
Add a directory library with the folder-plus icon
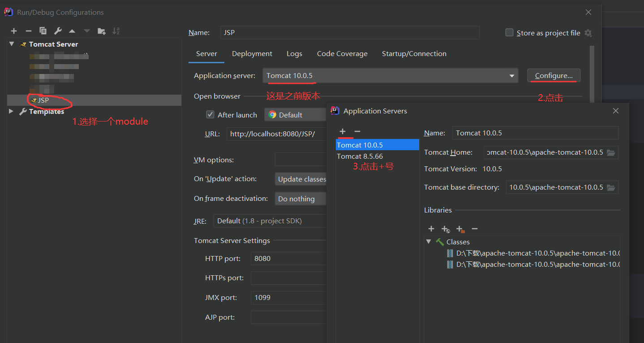459,229
